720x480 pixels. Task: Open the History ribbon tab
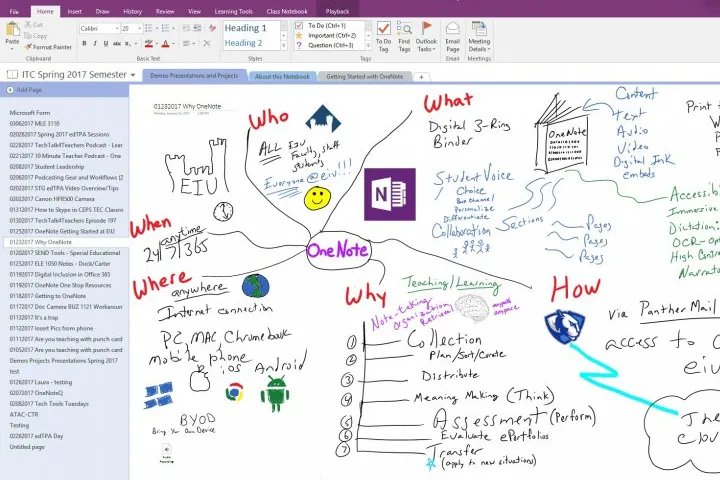tap(132, 11)
